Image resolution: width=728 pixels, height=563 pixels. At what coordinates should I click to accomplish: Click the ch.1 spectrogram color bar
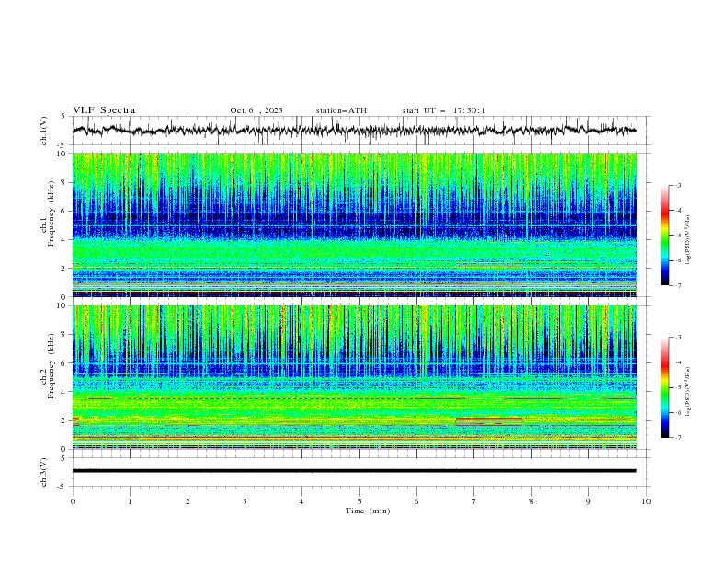665,236
